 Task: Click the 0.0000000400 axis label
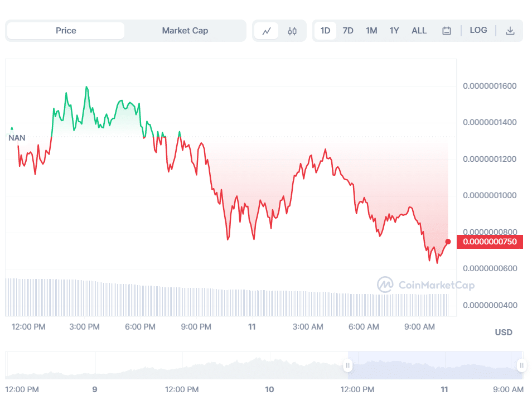tap(490, 305)
